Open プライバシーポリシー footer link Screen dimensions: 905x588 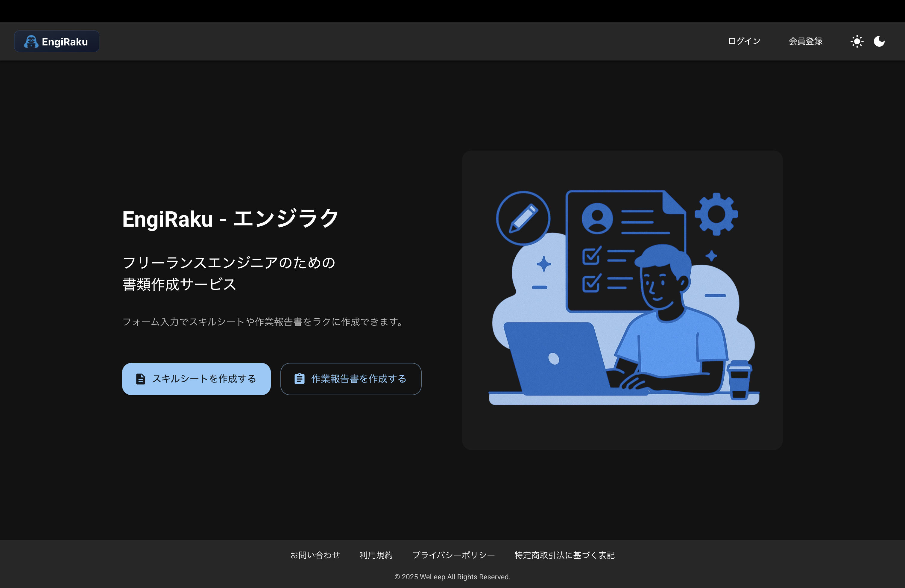(x=453, y=555)
